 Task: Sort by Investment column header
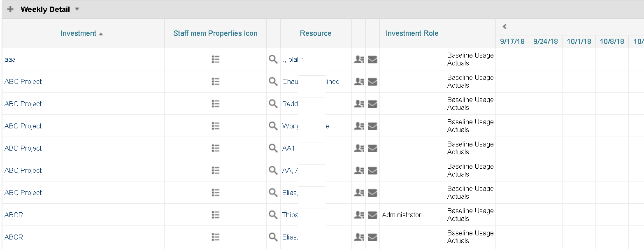pos(78,33)
